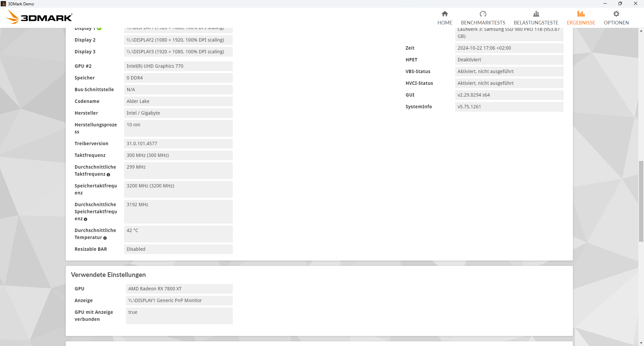Open the Benchmarktests gauge icon
Image resolution: width=644 pixels, height=346 pixels.
coord(483,14)
